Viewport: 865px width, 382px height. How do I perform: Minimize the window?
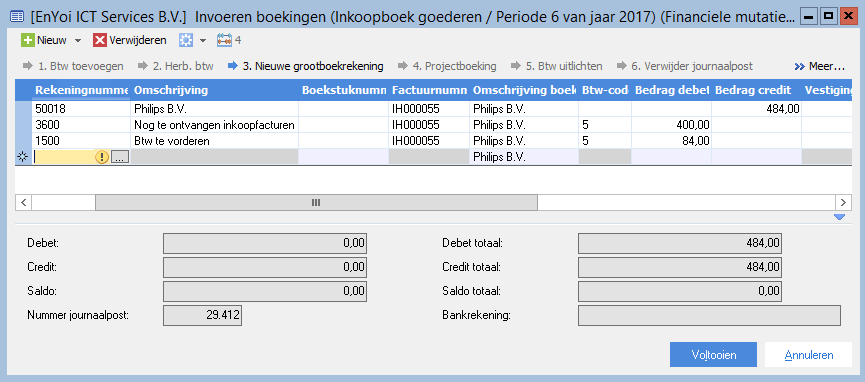pos(809,17)
